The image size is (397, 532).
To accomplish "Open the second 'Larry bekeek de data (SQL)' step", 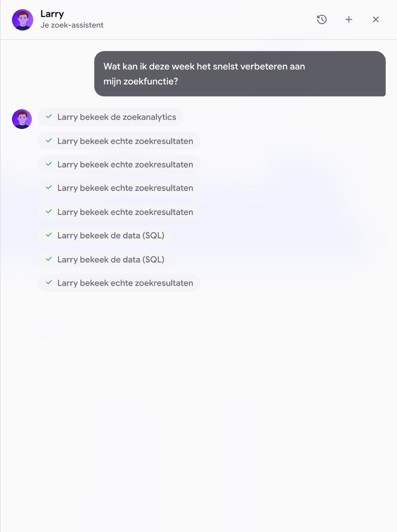I will (x=104, y=259).
